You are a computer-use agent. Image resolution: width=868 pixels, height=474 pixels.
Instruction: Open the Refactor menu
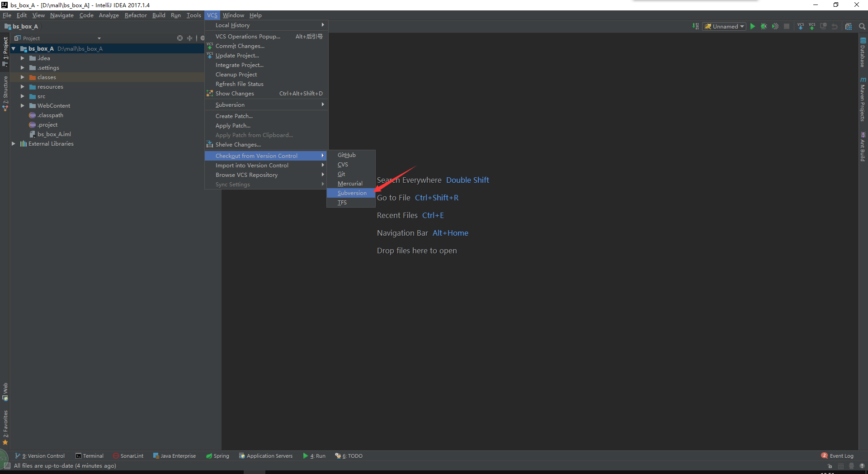tap(136, 15)
